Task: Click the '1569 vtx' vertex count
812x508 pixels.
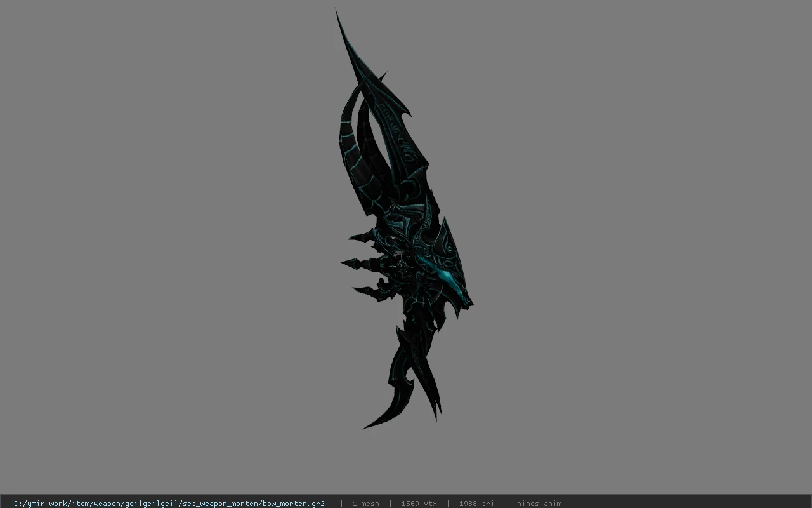Action: tap(419, 504)
